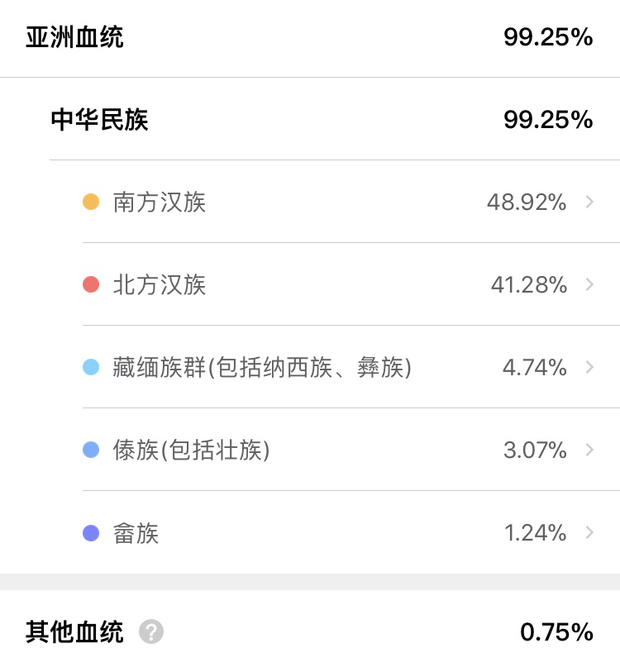Click the blue dot beside 傣族
The width and height of the screenshot is (620, 672).
(x=91, y=450)
